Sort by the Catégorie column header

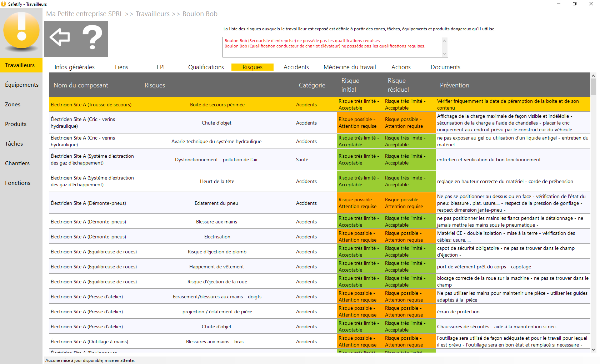(x=312, y=85)
